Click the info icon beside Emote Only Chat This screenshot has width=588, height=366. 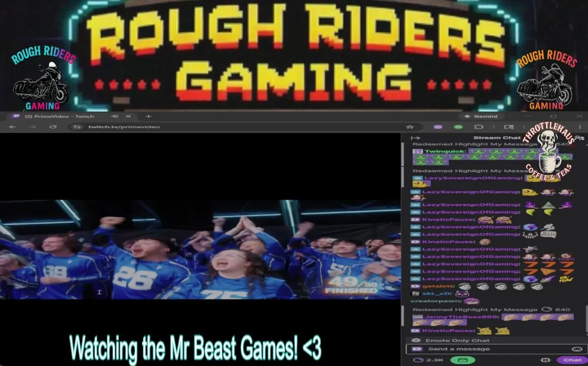coord(416,341)
